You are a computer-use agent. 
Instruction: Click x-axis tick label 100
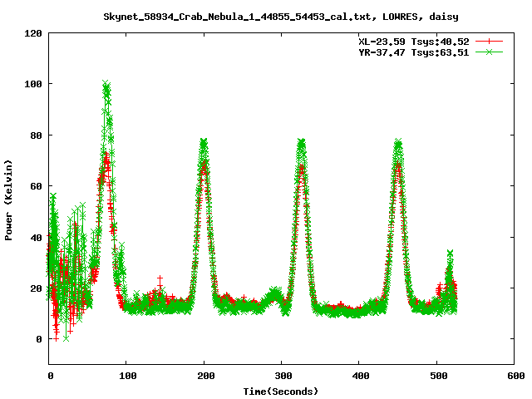(x=127, y=376)
